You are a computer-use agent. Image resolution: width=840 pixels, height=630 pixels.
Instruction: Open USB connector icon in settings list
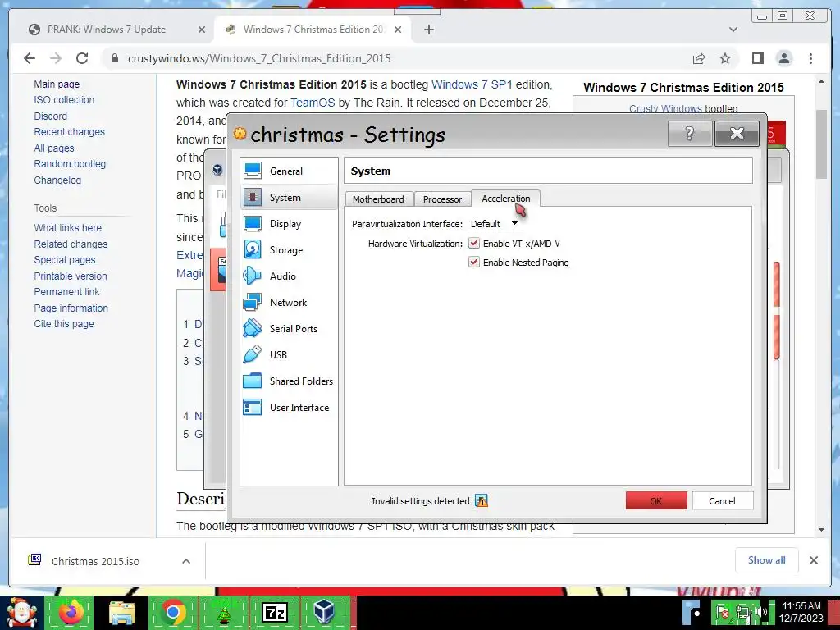coord(253,354)
